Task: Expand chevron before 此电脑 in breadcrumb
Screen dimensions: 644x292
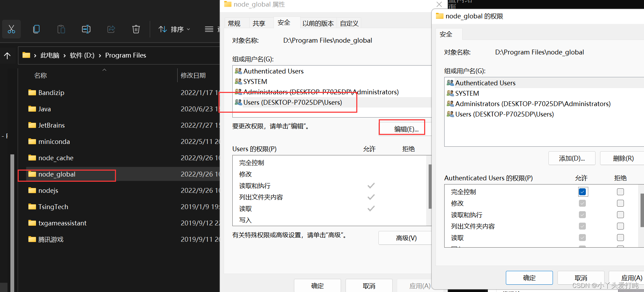Action: [35, 55]
